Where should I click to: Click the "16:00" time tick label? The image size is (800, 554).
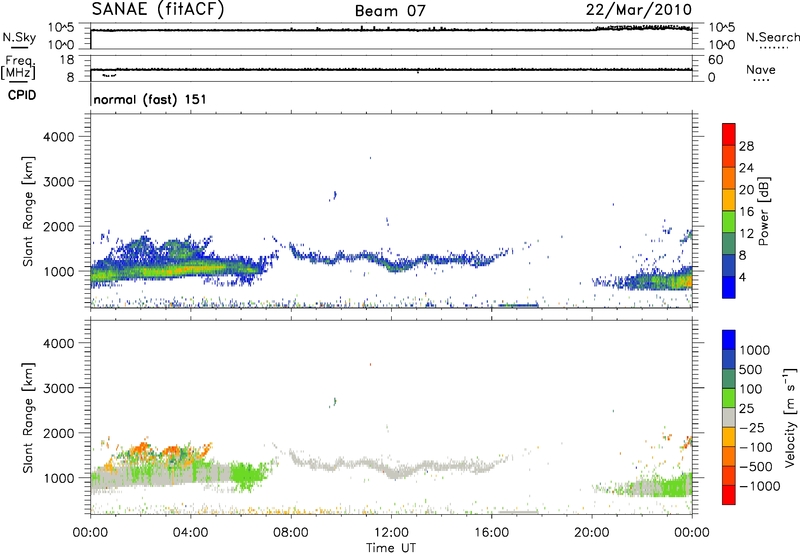pos(491,533)
